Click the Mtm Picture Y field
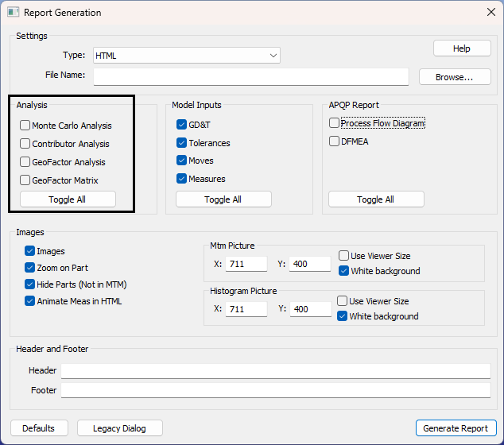504x445 pixels. pyautogui.click(x=310, y=264)
